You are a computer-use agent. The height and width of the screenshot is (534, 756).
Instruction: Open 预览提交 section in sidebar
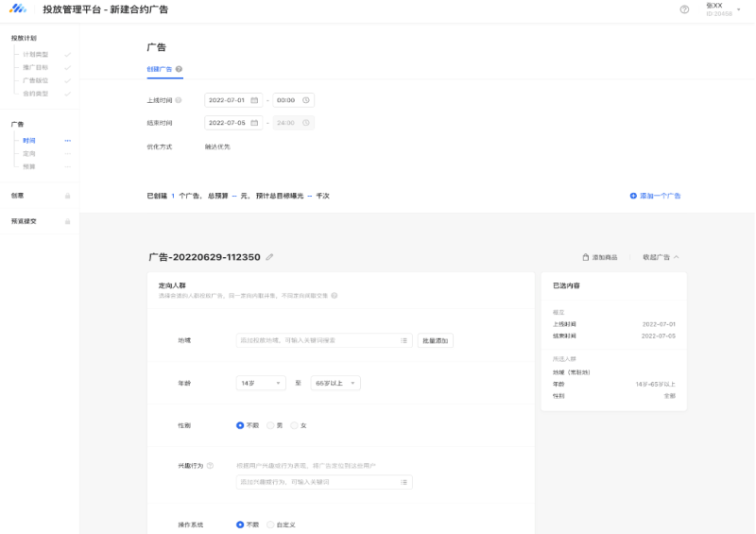(24, 221)
